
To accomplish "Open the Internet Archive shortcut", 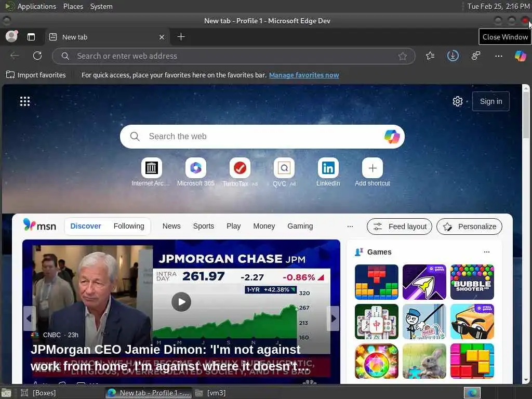I will (151, 172).
